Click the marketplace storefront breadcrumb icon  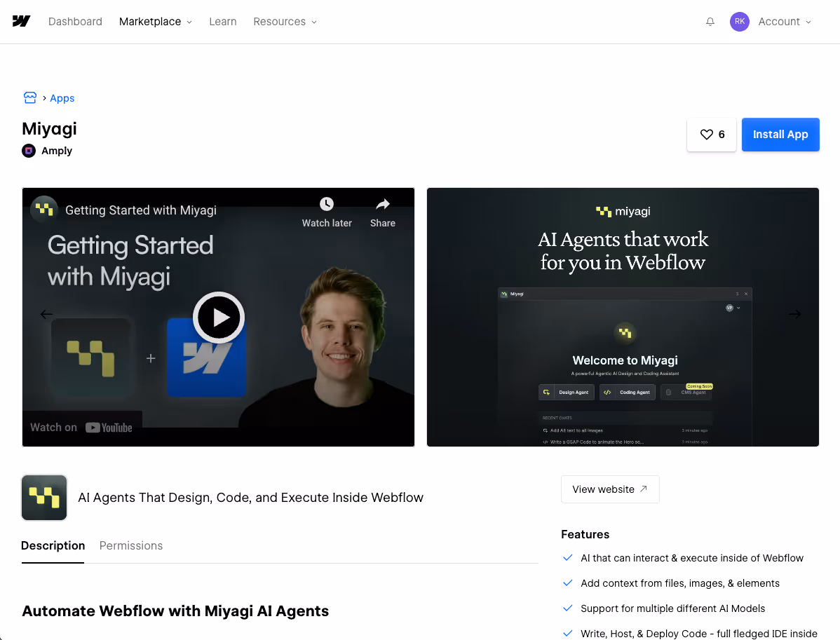tap(30, 97)
